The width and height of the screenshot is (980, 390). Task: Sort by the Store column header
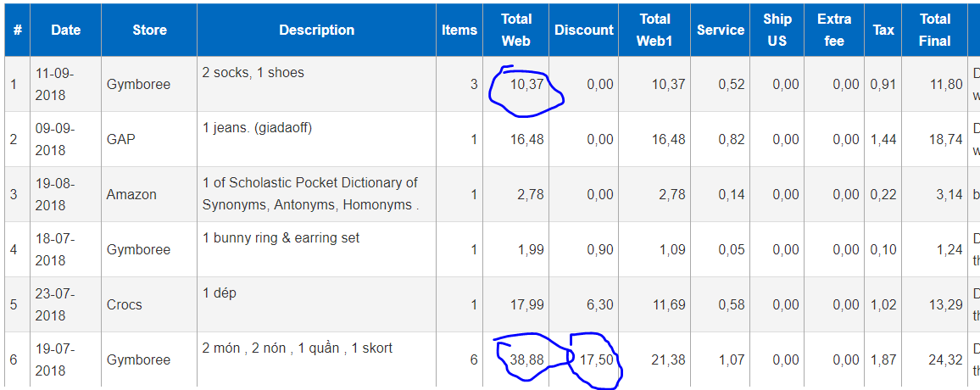click(x=149, y=30)
